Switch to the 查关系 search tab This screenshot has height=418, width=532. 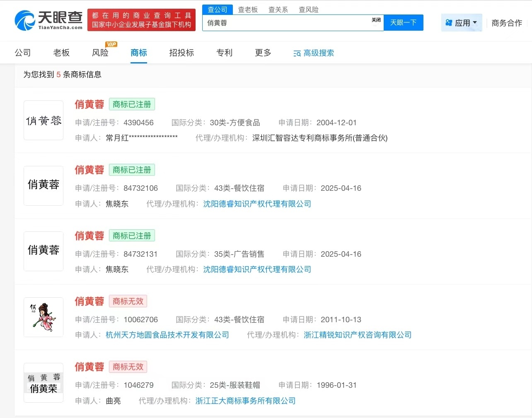click(x=278, y=10)
